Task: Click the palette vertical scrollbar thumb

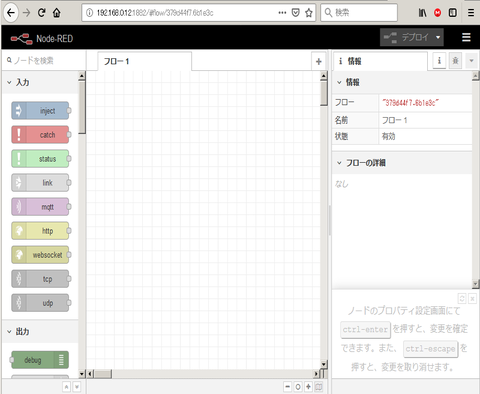Action: click(x=82, y=107)
